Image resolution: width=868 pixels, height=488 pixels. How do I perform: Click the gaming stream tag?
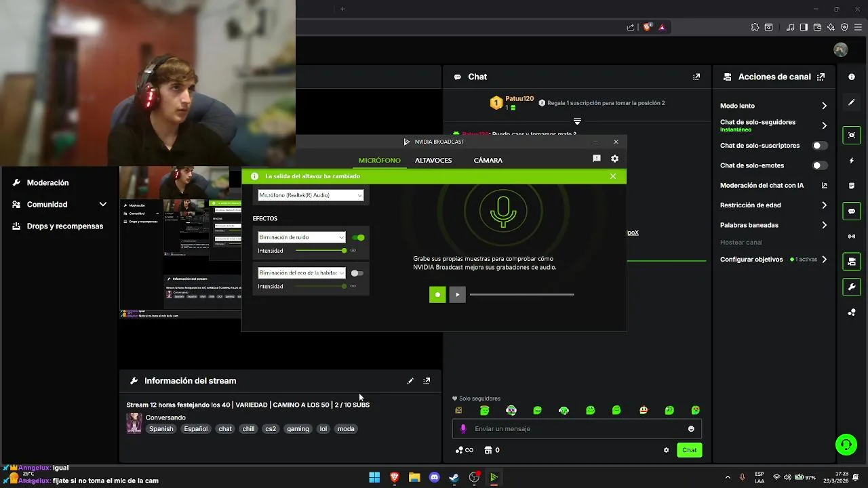pos(298,429)
